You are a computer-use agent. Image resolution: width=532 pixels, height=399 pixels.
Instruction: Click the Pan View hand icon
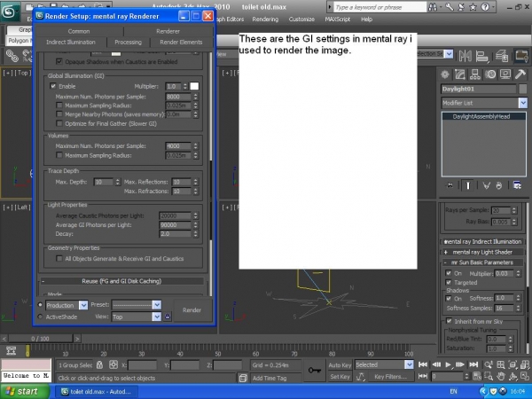[x=501, y=376]
